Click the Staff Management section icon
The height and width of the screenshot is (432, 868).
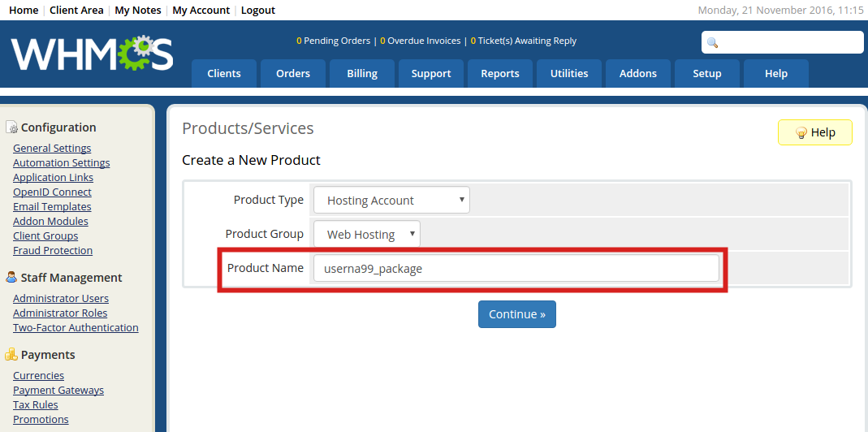click(x=11, y=278)
